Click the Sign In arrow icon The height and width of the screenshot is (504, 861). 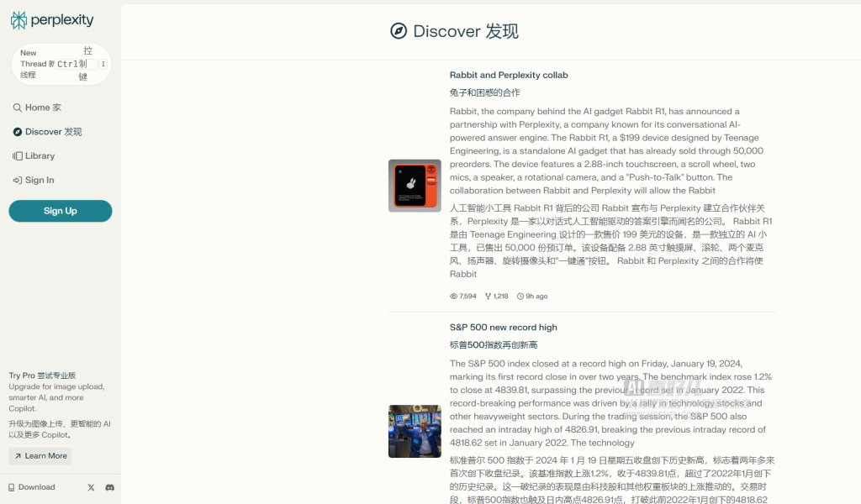[x=18, y=180]
